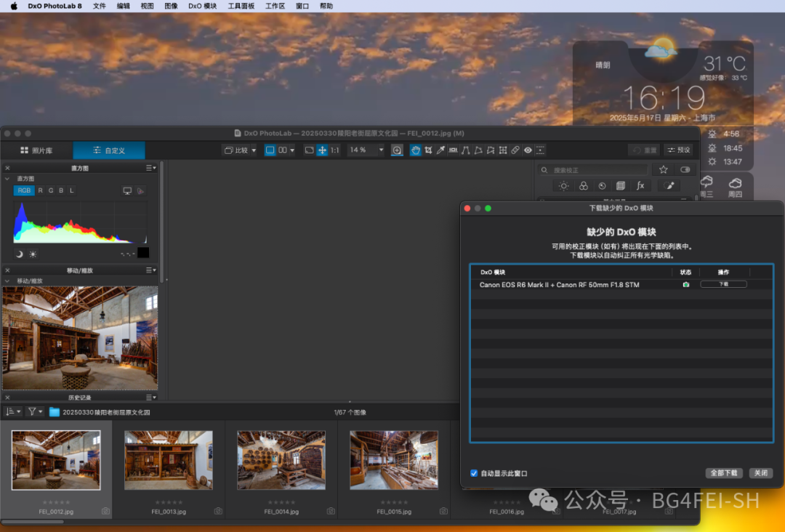Select B histogram channel

61,190
